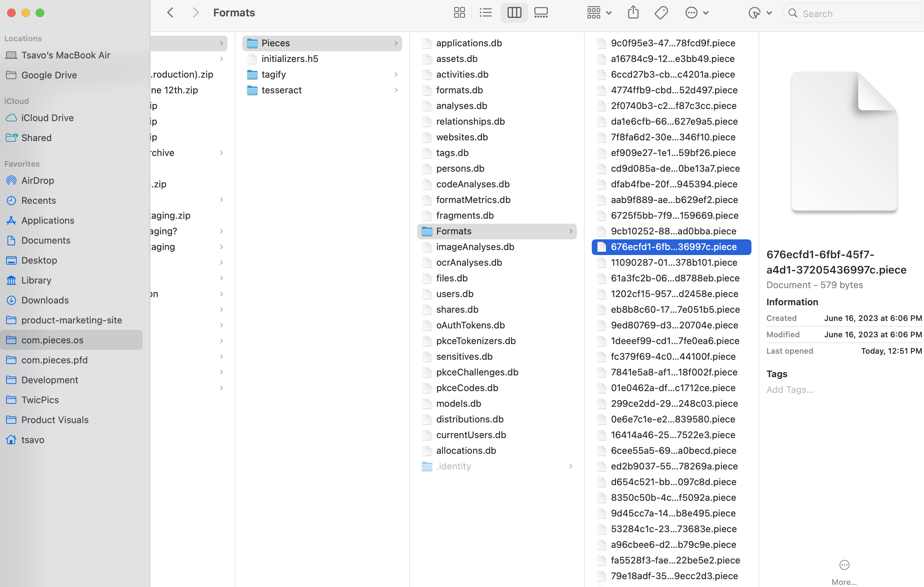
Task: Select the tesseract folder in the column view
Action: coord(282,90)
